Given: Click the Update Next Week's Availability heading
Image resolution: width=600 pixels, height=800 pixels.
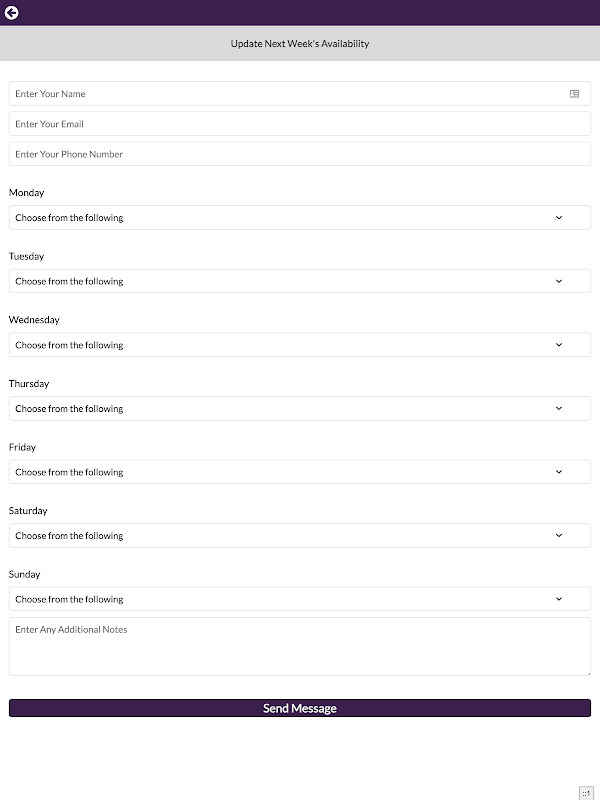Looking at the screenshot, I should (x=300, y=44).
